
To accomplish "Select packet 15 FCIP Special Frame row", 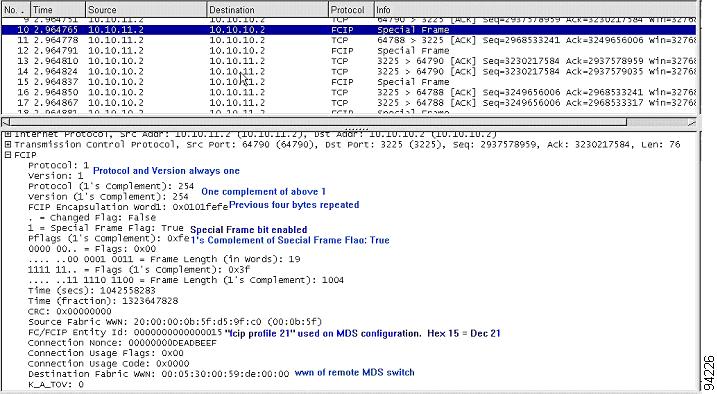I will click(348, 82).
